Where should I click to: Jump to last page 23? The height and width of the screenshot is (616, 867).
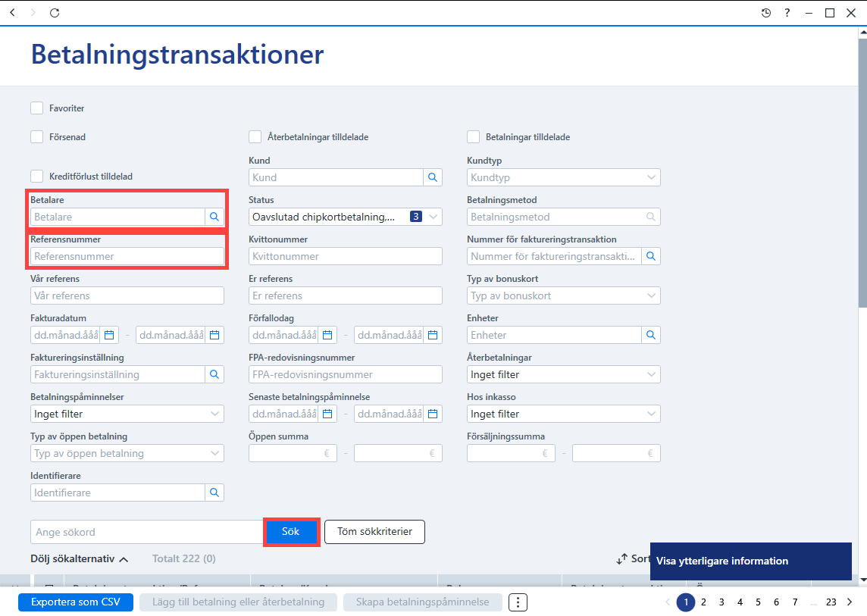click(831, 602)
